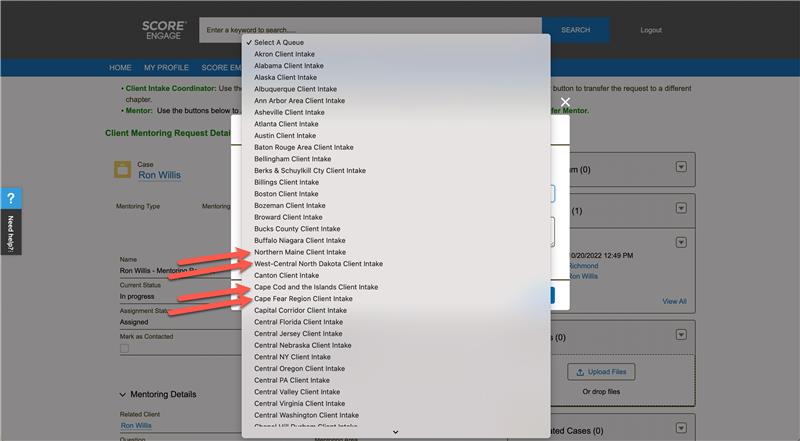Click the Need help question mark icon

pos(11,198)
